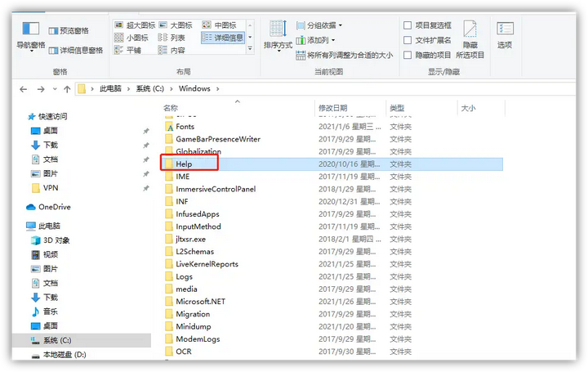Click the 排序方式 sort icon

(278, 34)
